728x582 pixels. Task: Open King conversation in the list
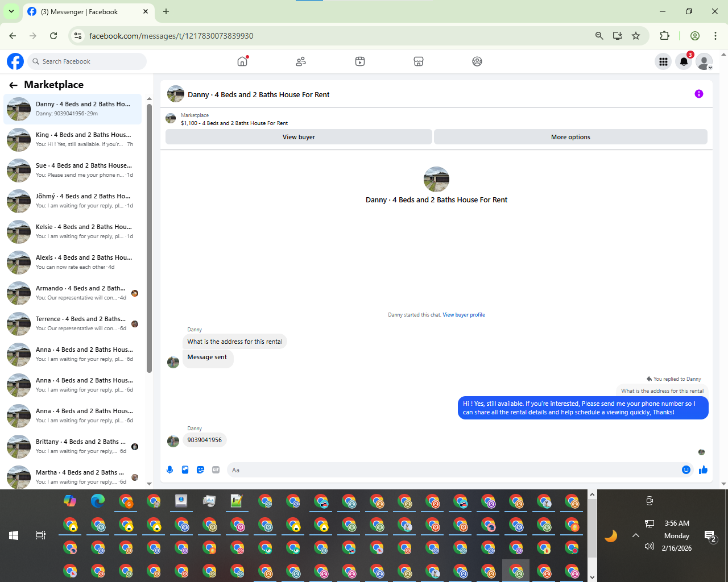[x=73, y=140]
